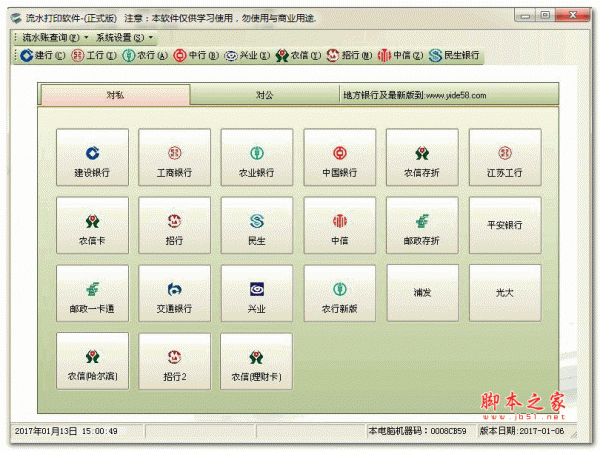Select the 江苏工行 tile
The image size is (600, 451).
click(505, 157)
